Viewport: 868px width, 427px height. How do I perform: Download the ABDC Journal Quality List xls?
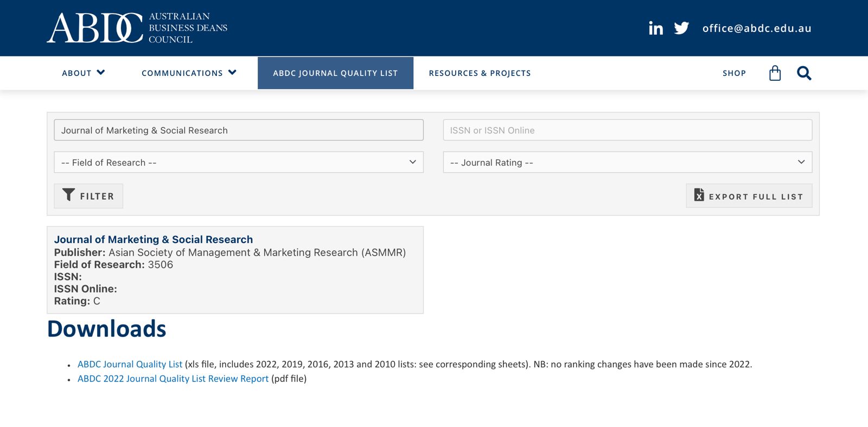tap(130, 364)
